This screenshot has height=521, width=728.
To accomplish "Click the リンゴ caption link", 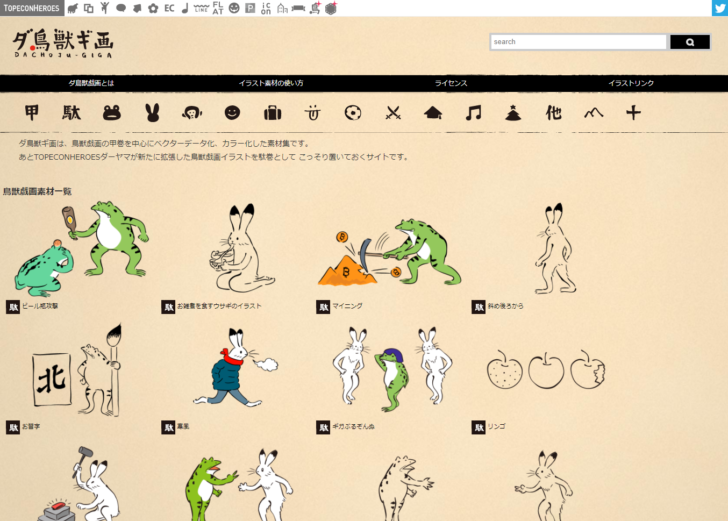I will point(496,426).
